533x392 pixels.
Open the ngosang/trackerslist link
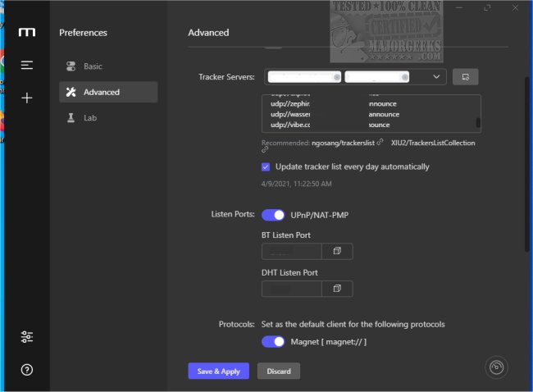click(x=343, y=143)
